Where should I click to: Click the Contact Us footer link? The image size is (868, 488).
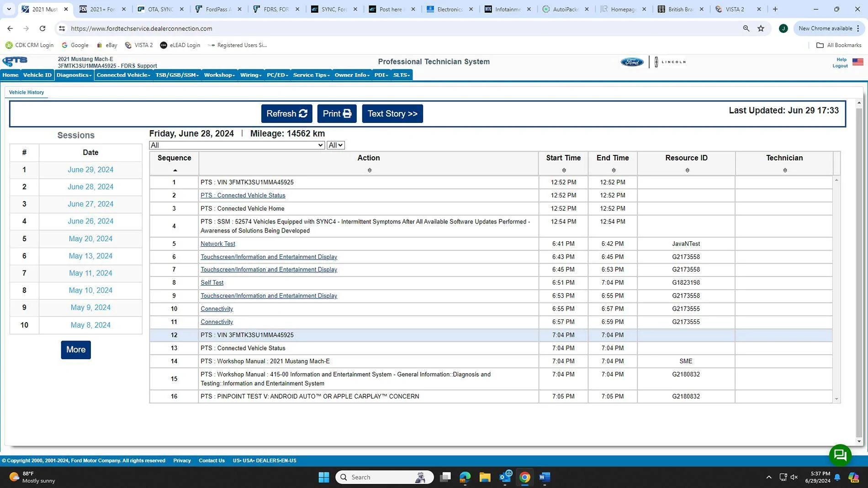point(212,461)
